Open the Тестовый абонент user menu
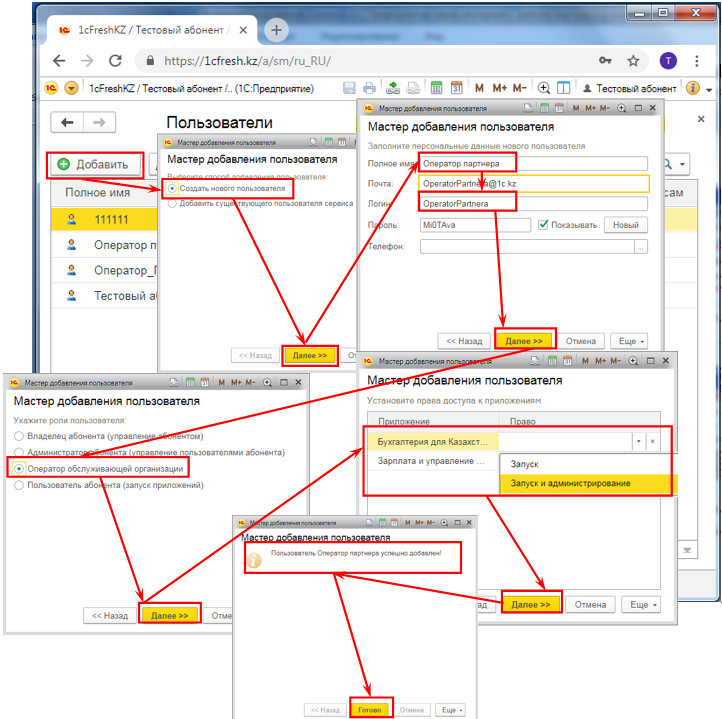 tap(629, 88)
